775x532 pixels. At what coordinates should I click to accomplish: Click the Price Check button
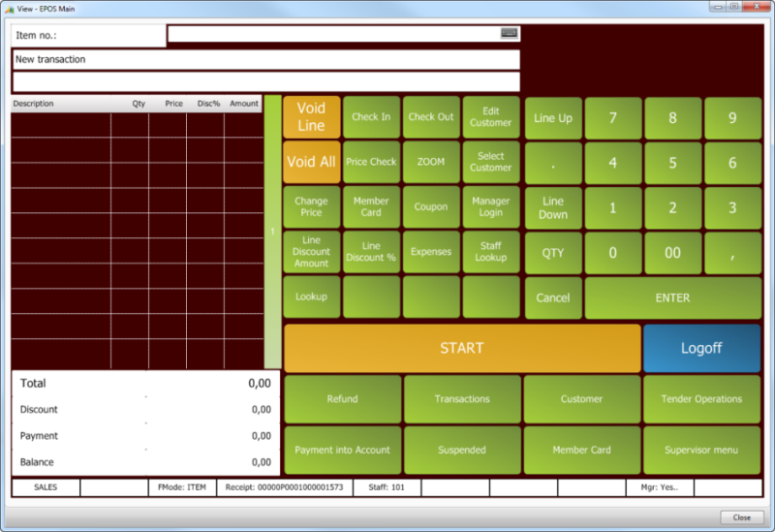coord(371,162)
